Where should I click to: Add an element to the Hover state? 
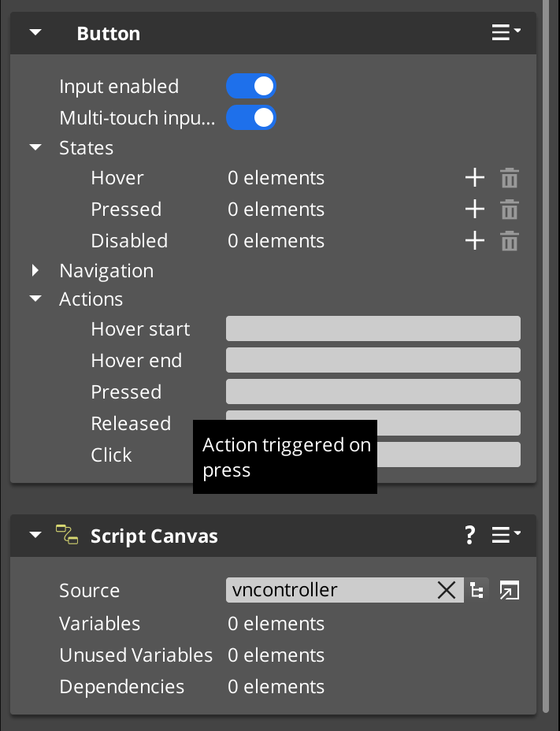tap(475, 178)
